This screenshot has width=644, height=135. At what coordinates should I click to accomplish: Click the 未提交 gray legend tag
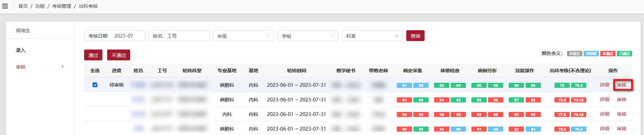point(574,54)
